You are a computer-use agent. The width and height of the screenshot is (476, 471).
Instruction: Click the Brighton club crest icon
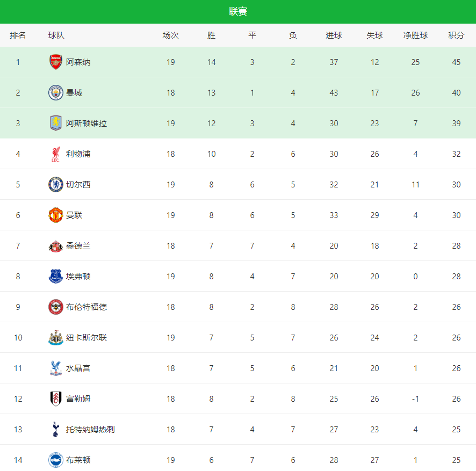[56, 460]
